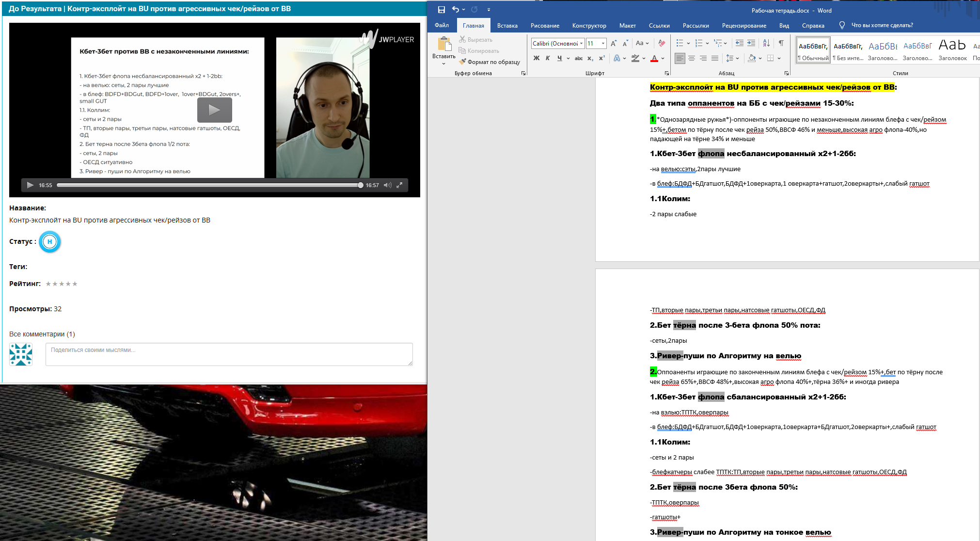980x541 pixels.
Task: Click the Вырезать cut button
Action: [x=475, y=39]
